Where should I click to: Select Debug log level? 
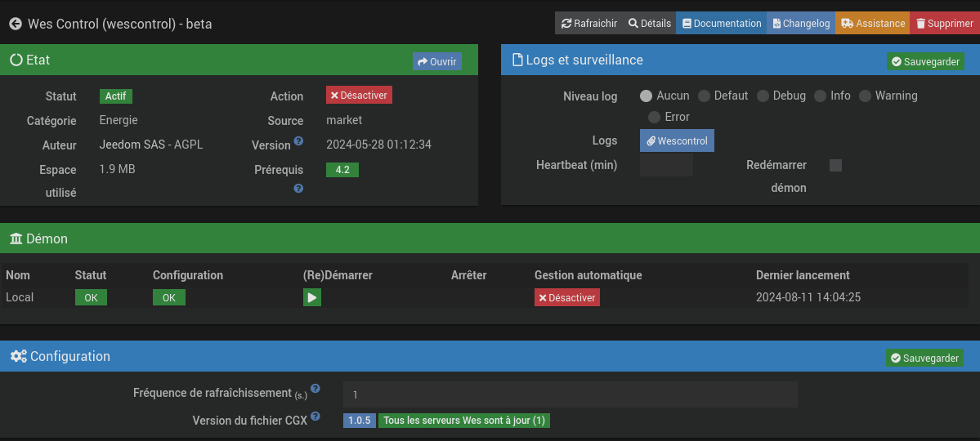(763, 96)
